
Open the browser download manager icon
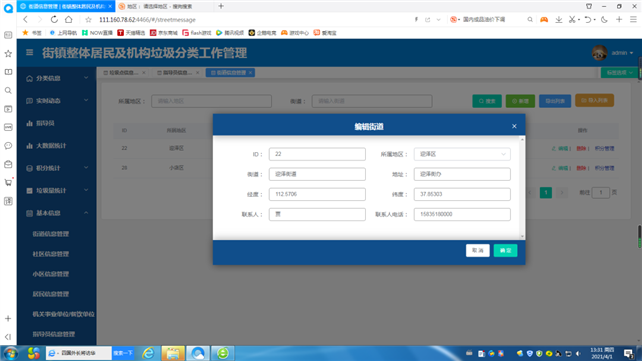[558, 19]
